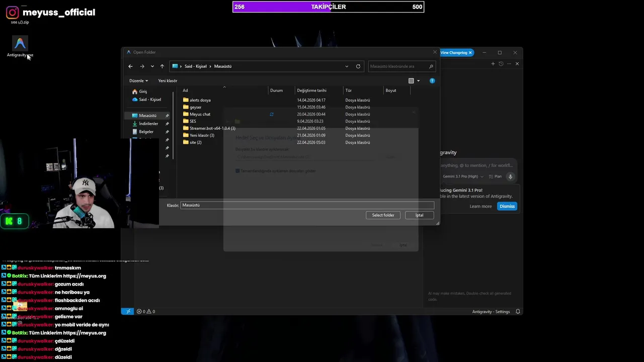Cancel the dialog with İptal
644x362 pixels.
[x=419, y=215]
